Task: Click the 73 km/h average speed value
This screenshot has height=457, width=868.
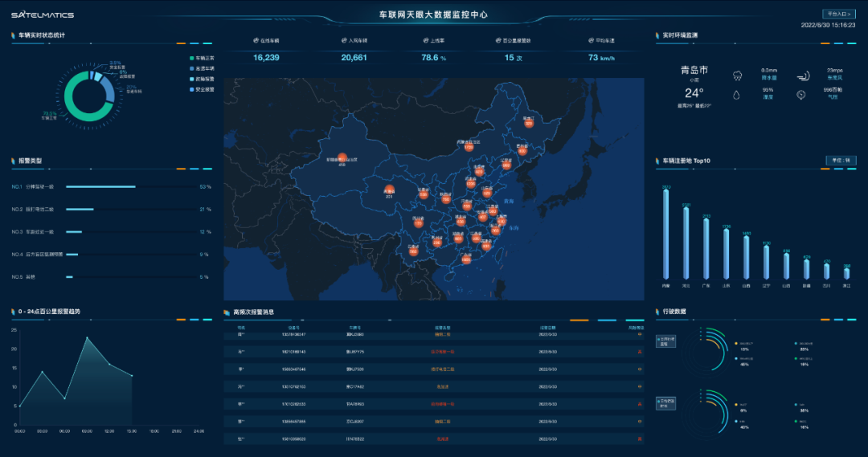Action: (x=601, y=58)
